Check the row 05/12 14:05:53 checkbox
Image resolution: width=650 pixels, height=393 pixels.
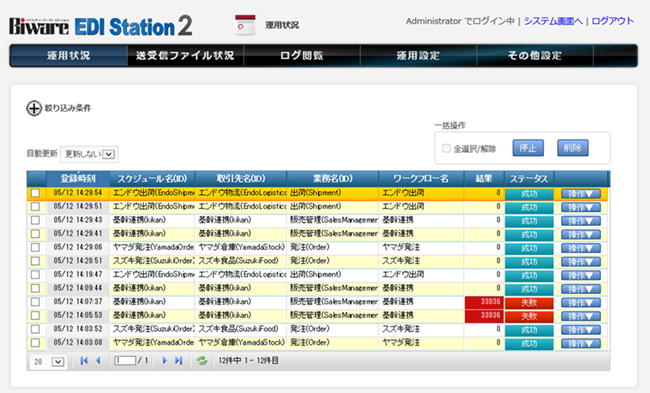click(36, 315)
